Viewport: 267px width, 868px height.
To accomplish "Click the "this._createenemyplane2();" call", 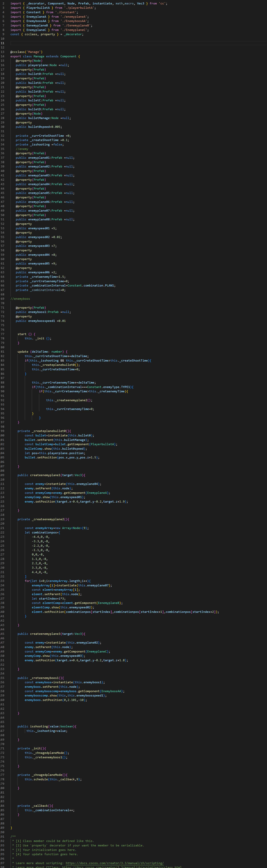I will (69, 400).
